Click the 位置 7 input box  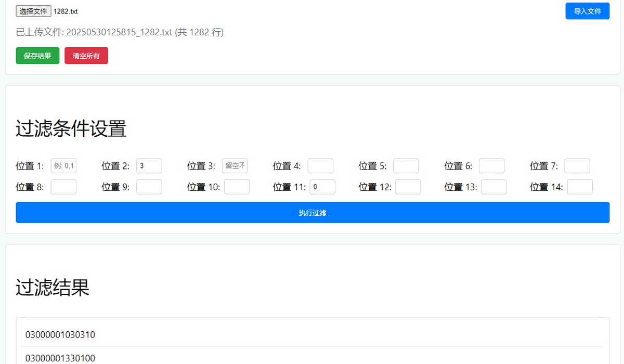[x=577, y=166]
